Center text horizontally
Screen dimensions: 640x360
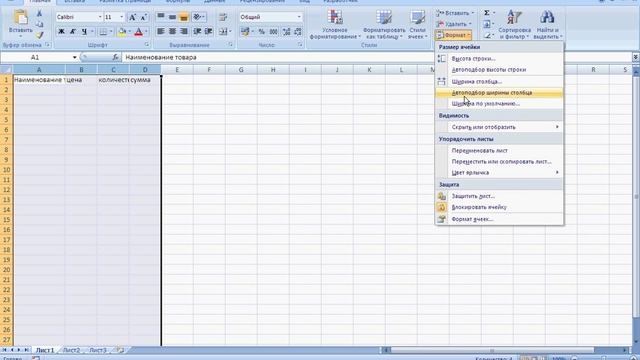(x=172, y=31)
